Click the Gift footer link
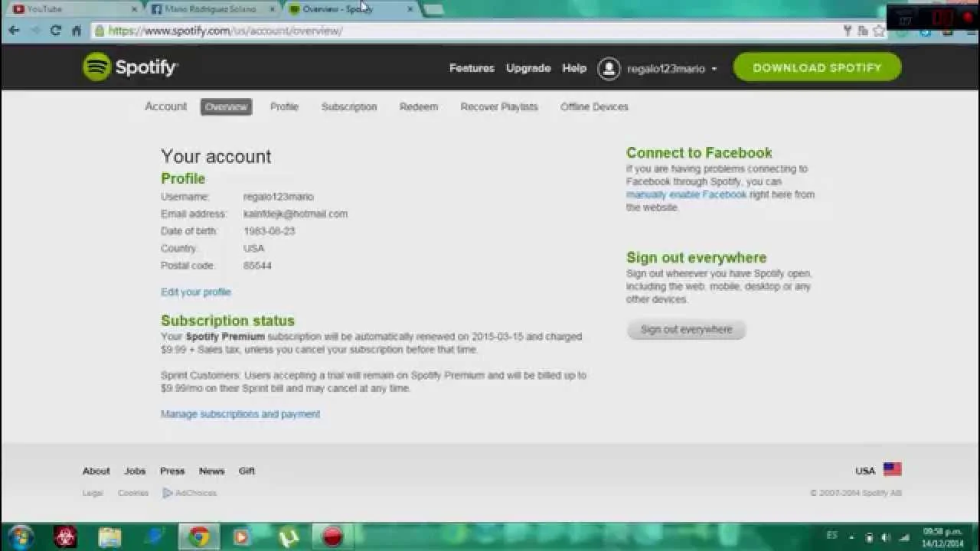Screen dimensions: 980x551 tap(247, 471)
